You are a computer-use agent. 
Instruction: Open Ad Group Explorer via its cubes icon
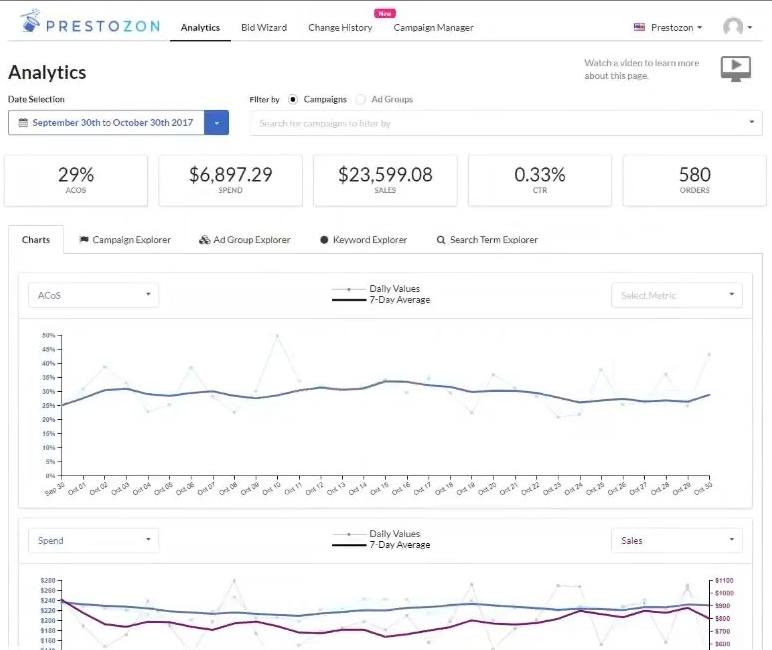(x=204, y=240)
